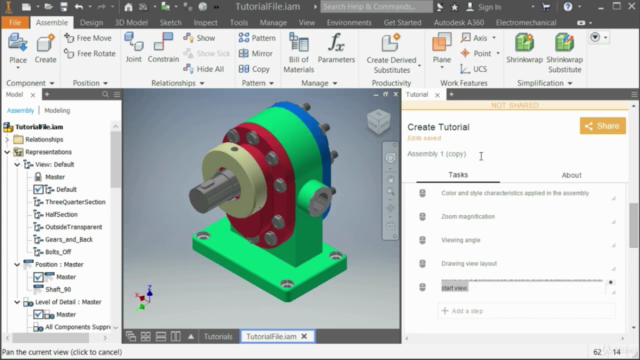640x360 pixels.
Task: Select the Copy component tool
Action: 254,69
